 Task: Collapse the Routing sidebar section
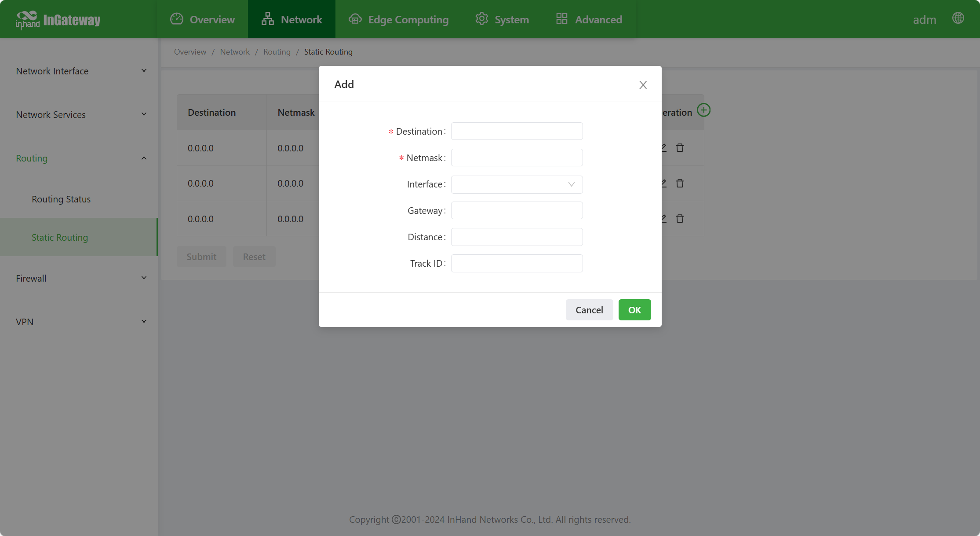coord(81,158)
